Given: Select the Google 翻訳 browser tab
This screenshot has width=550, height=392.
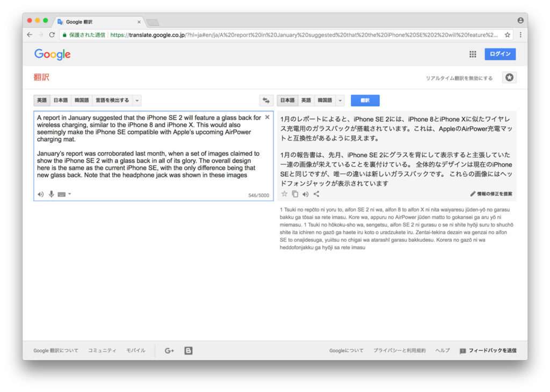Looking at the screenshot, I should click(98, 21).
